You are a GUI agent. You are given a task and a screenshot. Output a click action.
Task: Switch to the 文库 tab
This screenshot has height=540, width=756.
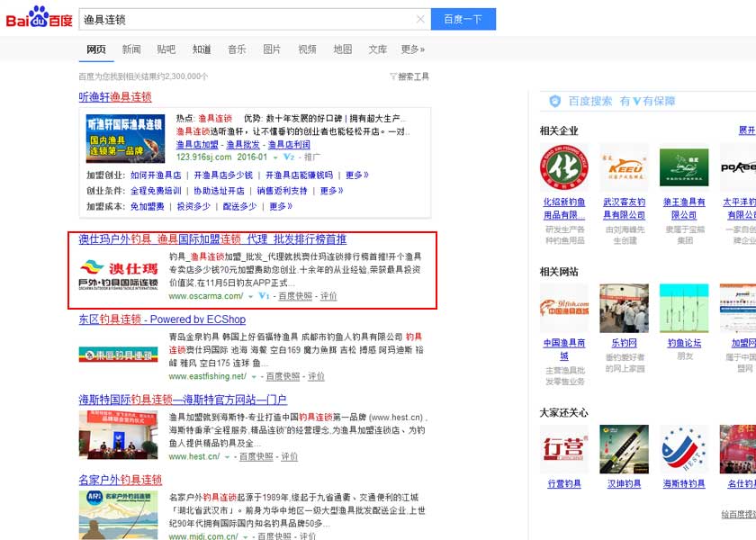(378, 49)
